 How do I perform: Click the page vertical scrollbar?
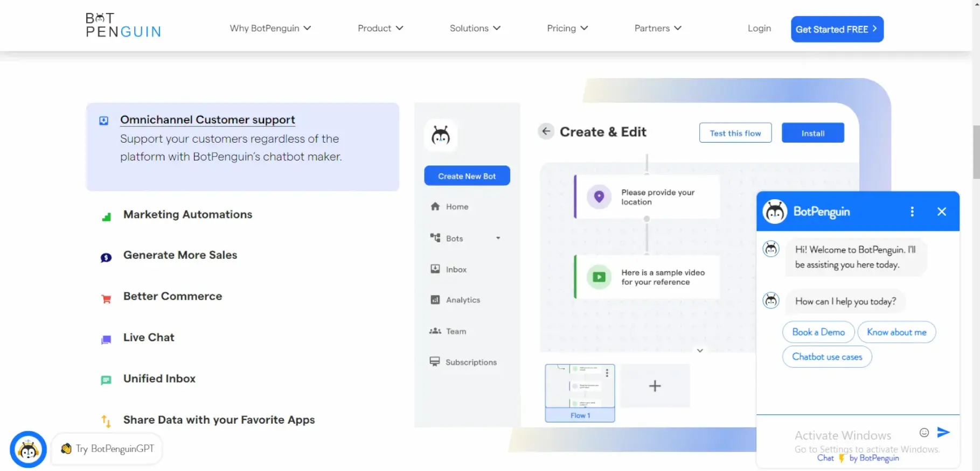tap(976, 152)
